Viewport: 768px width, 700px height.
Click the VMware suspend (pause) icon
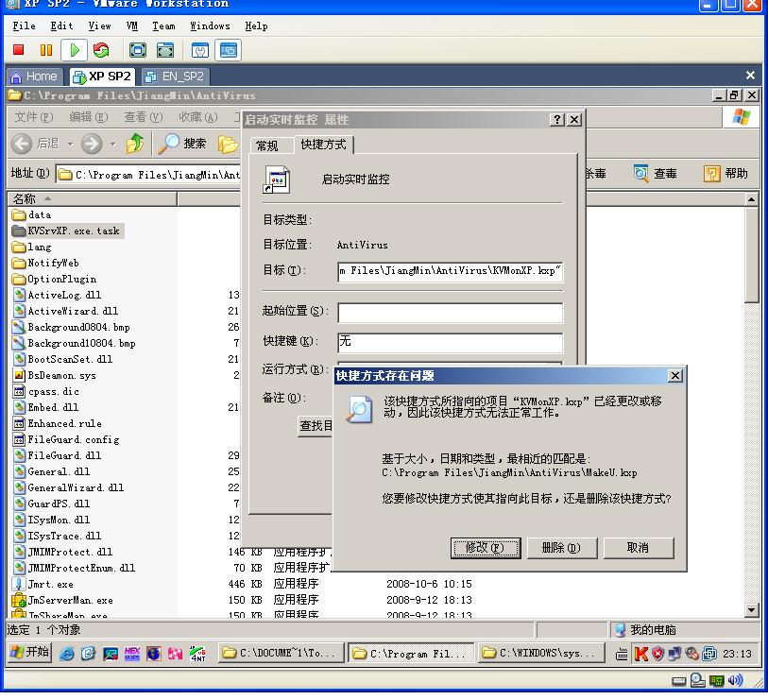coord(46,50)
